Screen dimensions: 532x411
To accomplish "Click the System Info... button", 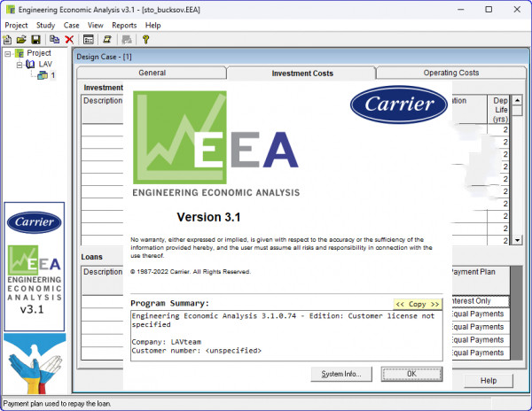I will click(x=341, y=374).
